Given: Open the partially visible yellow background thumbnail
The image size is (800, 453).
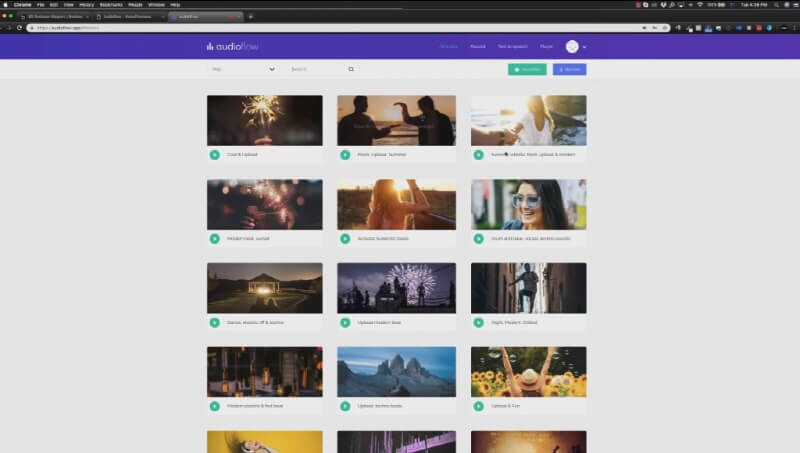Looking at the screenshot, I should [265, 442].
